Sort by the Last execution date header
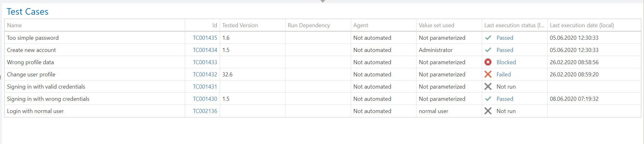This screenshot has width=644, height=144. [x=582, y=25]
